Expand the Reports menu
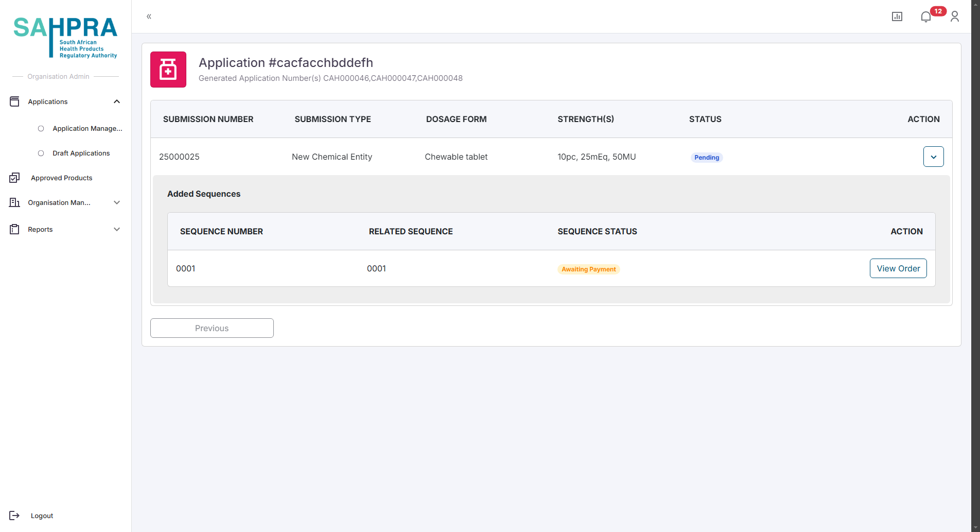 click(117, 229)
